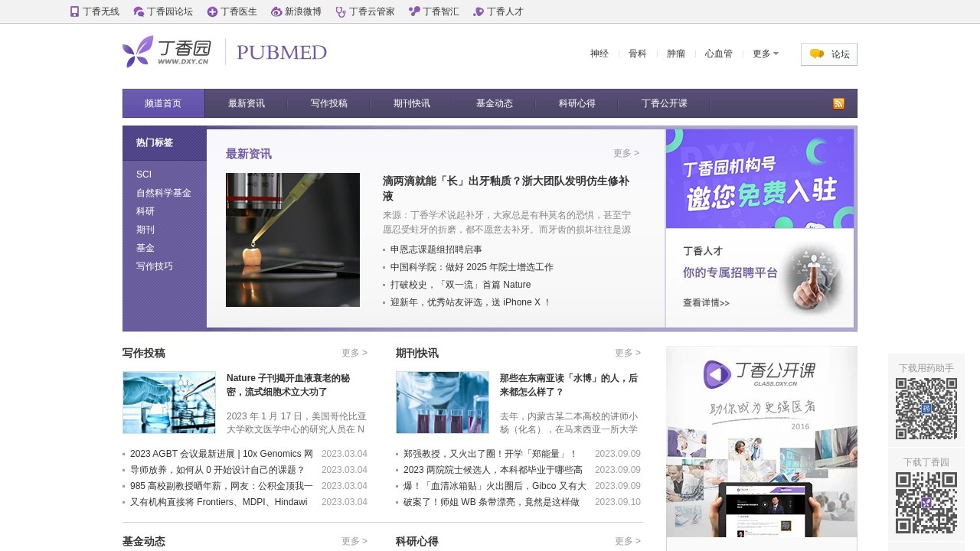
Task: Open 迎新年，优秀站友评选 iPhone X article
Action: click(x=471, y=302)
